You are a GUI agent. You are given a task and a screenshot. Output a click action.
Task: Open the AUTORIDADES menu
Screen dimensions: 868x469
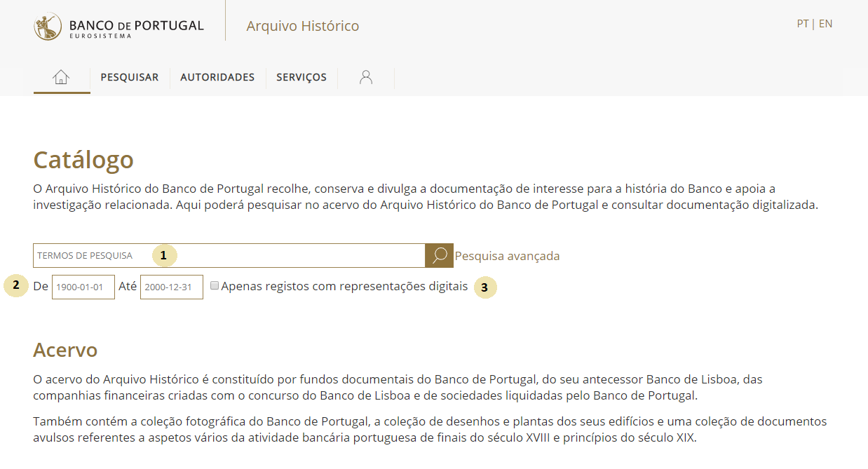pos(217,77)
